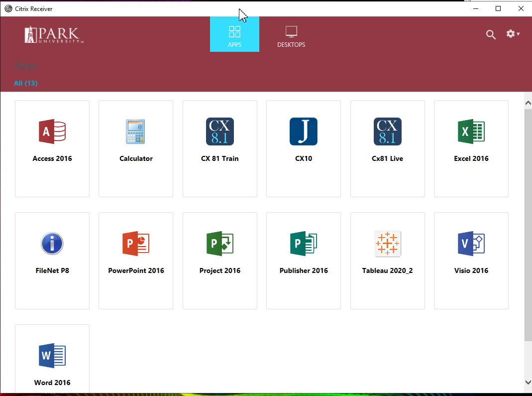Open the FileNet P8 info icon
532x396 pixels.
[52, 244]
